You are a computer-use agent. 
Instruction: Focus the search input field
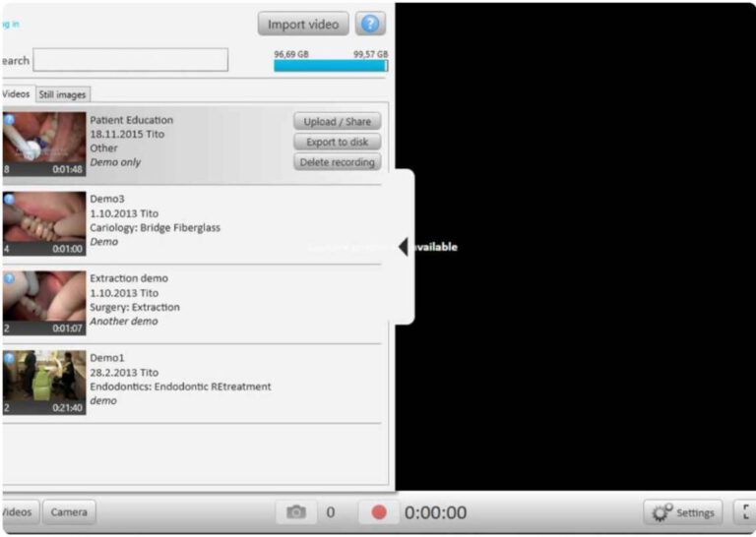coord(130,60)
